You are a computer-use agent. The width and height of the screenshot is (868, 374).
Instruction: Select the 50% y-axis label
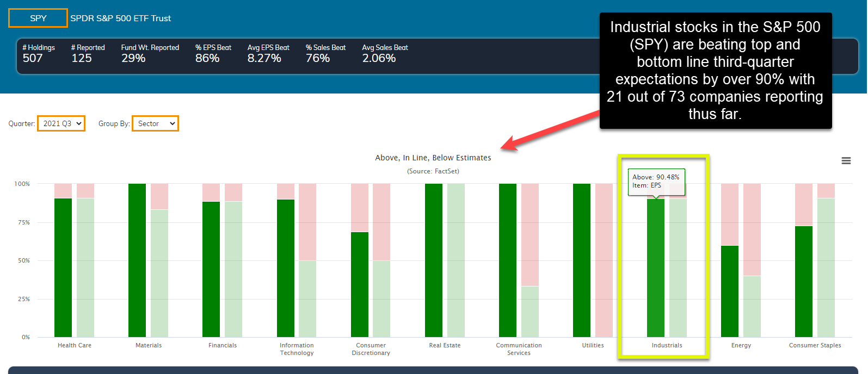[24, 260]
